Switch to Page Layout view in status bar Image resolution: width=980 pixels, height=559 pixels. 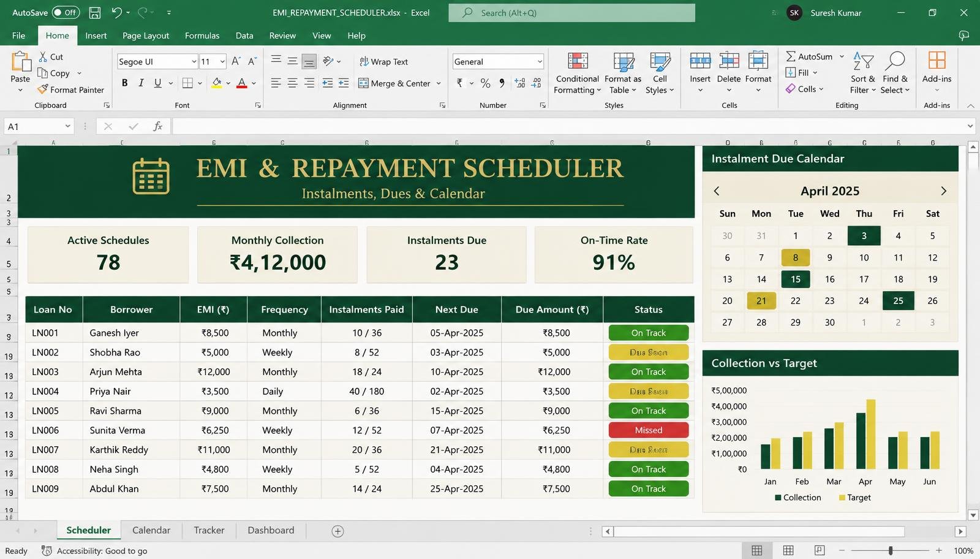tap(788, 550)
